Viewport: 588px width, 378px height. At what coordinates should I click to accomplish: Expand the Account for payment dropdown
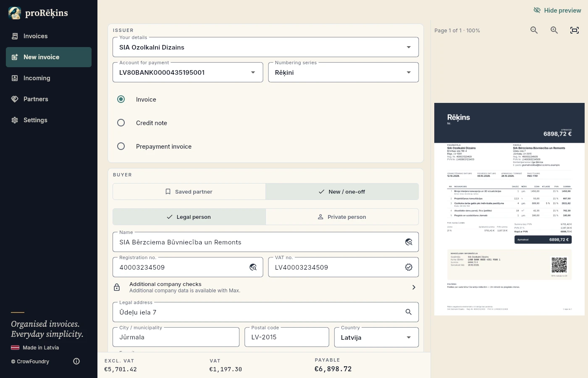pos(188,72)
